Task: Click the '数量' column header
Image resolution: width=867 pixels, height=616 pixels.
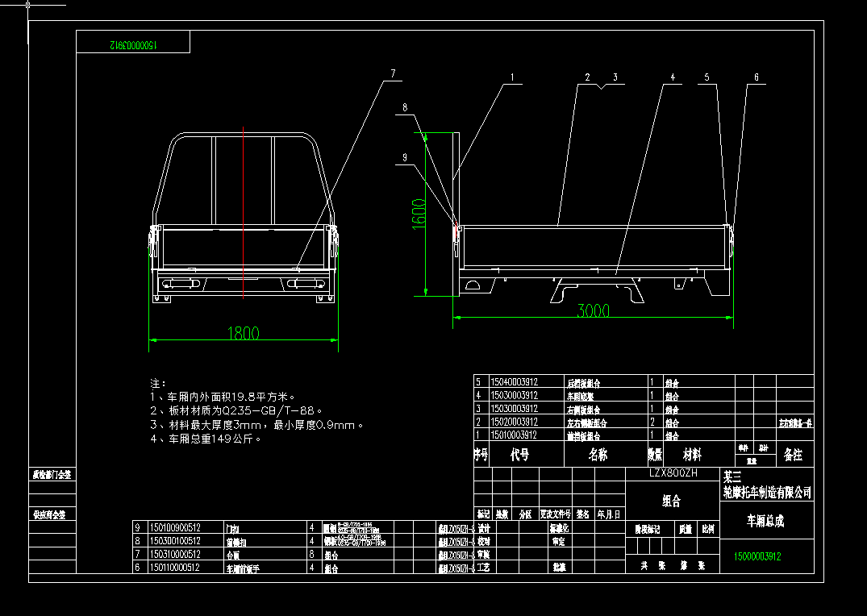Action: point(655,455)
